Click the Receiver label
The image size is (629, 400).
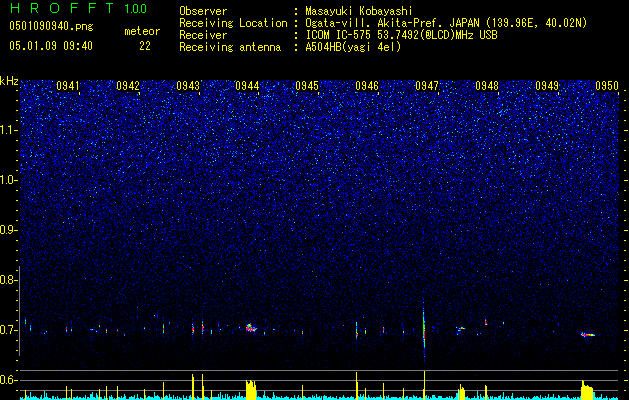click(203, 35)
